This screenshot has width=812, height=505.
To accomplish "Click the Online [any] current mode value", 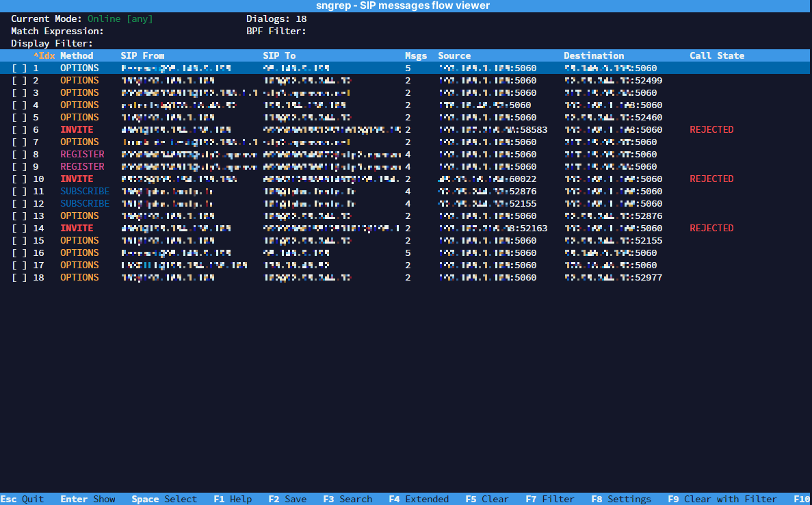I will [x=120, y=19].
